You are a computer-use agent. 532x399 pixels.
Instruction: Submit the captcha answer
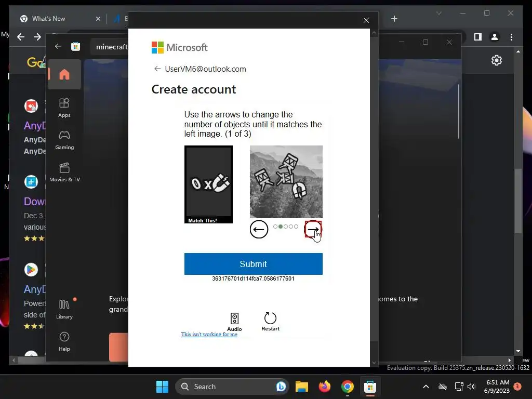click(x=253, y=263)
